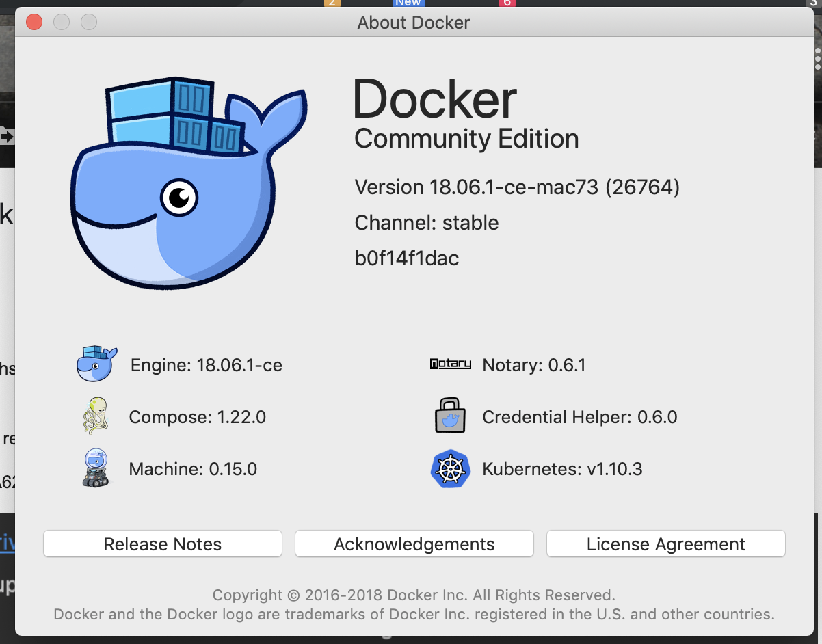Click the Notary logo icon
The image size is (822, 644).
click(x=451, y=364)
